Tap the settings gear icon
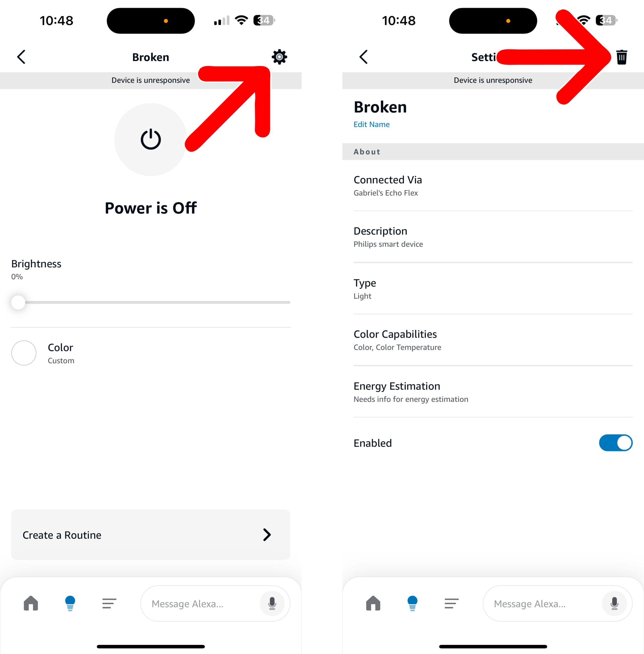This screenshot has width=644, height=654. (278, 57)
